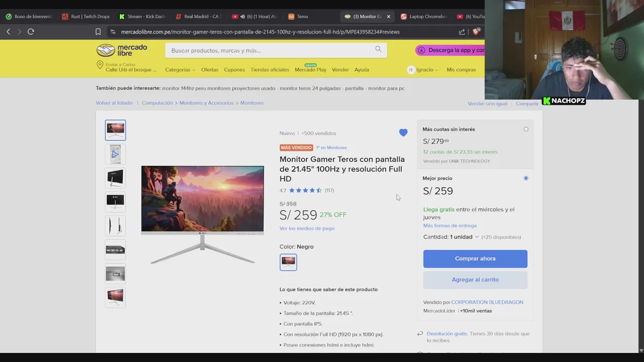The image size is (644, 362).
Task: Click the bookmark icon in address bar
Action: tap(98, 32)
